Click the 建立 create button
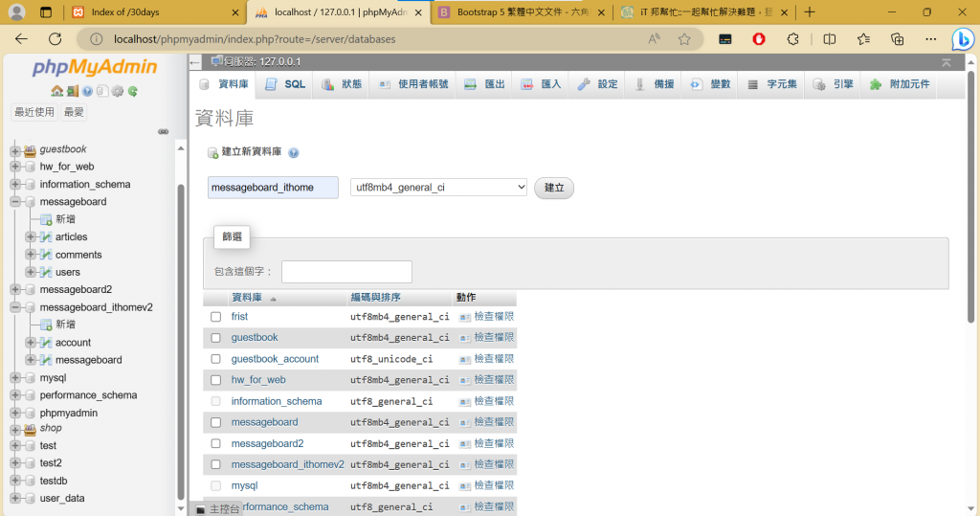Screen dimensions: 980x516 coord(554,188)
